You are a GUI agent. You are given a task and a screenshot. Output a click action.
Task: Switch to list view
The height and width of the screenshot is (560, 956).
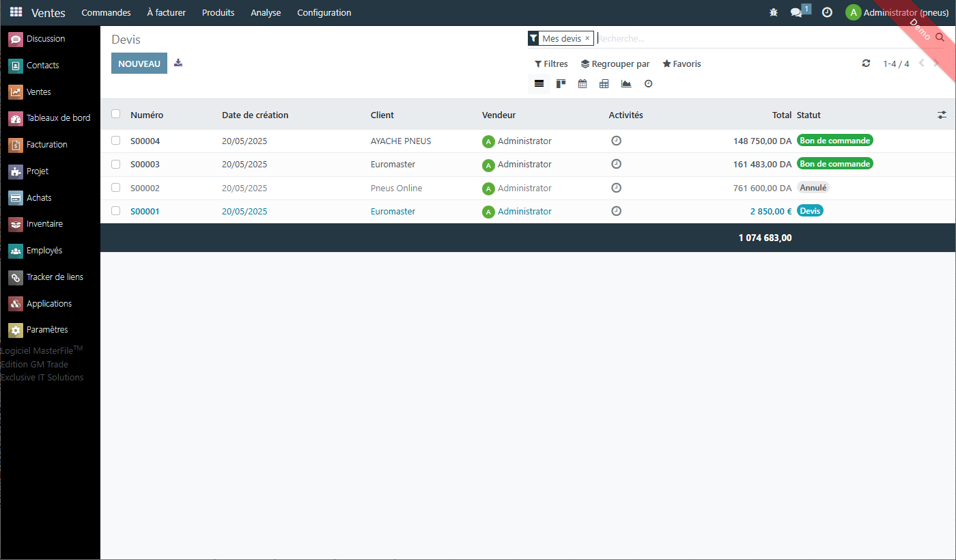coord(539,84)
